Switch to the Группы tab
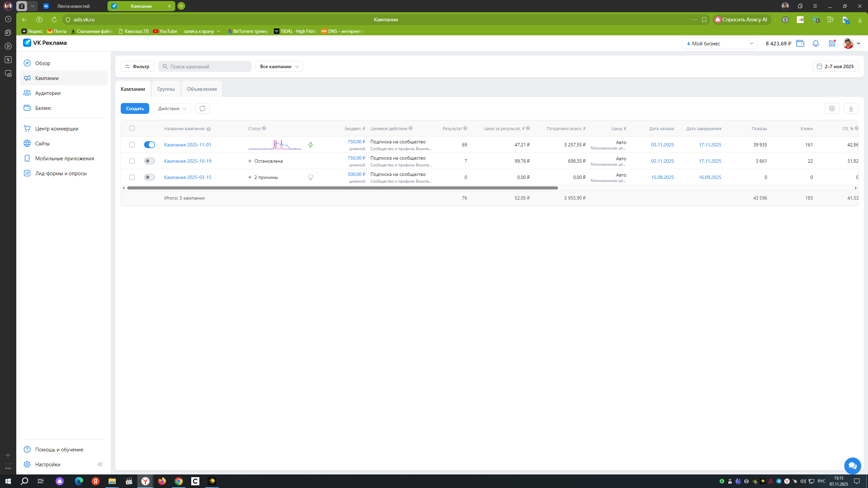 click(166, 89)
